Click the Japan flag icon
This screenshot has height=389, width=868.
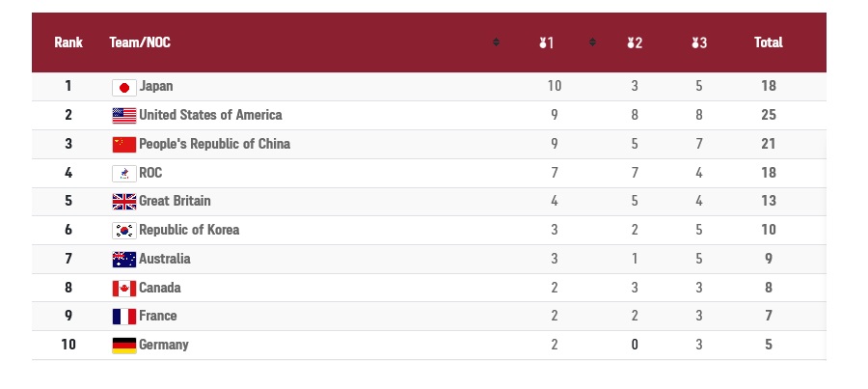(x=124, y=88)
